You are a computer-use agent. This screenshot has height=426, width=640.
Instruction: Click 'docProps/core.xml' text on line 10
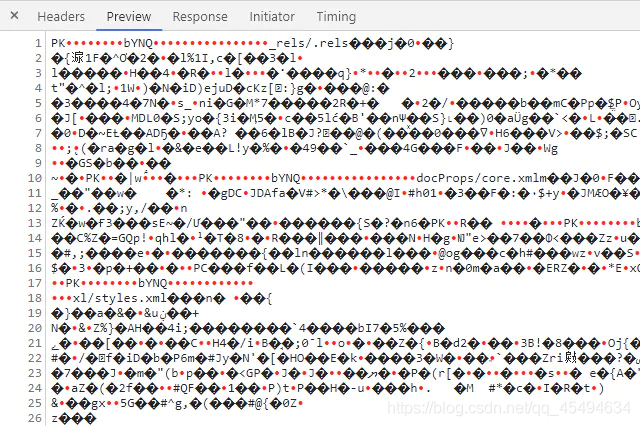click(478, 178)
